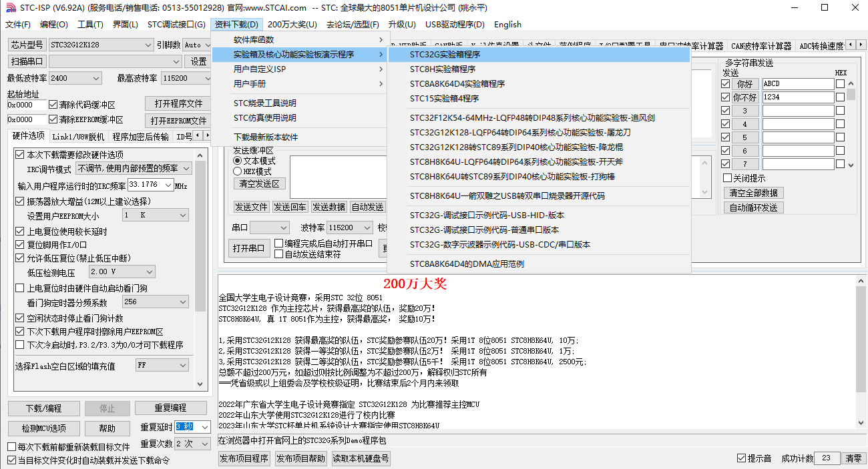Open 看门狗定时器分频系数 256 dropdown
The image size is (868, 469).
[x=155, y=302]
